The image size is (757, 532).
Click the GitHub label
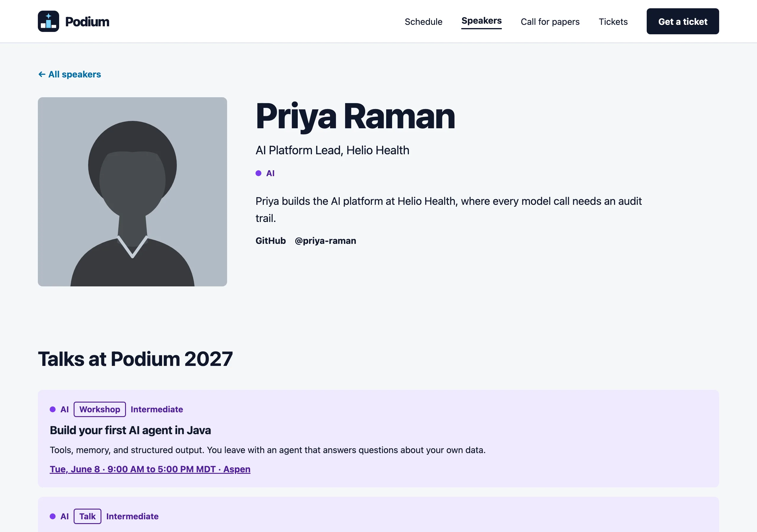click(270, 241)
